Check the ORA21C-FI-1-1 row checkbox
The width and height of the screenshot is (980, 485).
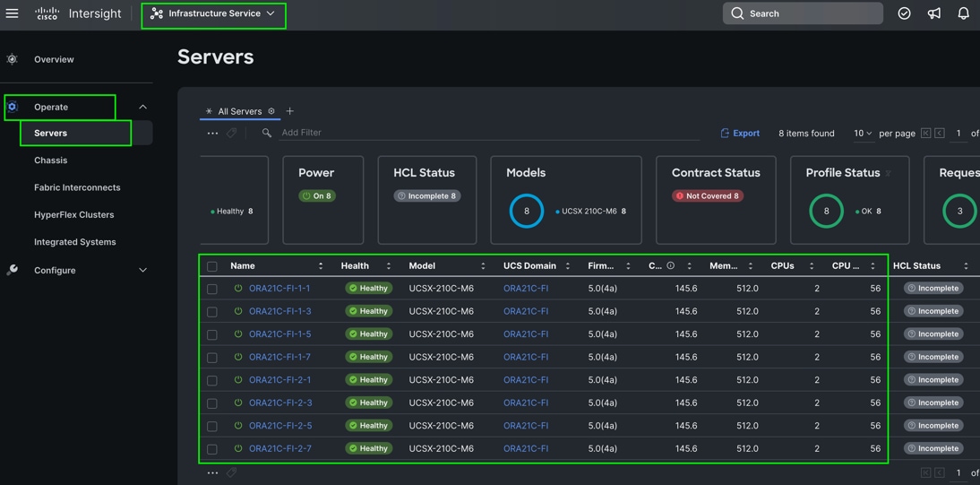click(212, 289)
